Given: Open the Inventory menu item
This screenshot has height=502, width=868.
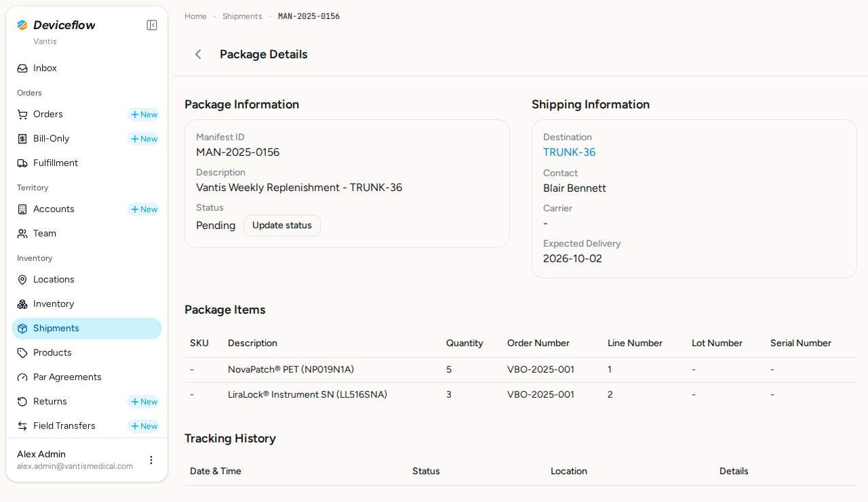Looking at the screenshot, I should pos(87,304).
